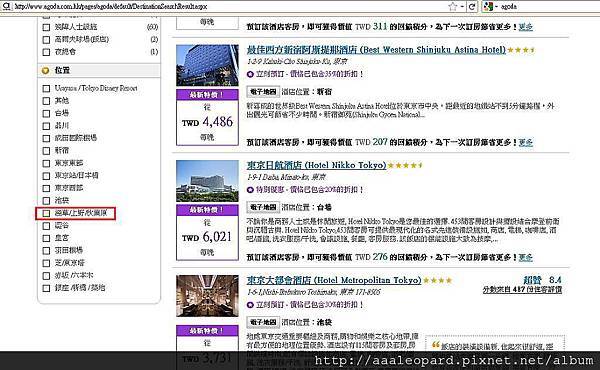Click the 最新特價 banner above TWD 4,486
The image size is (600, 370).
tap(207, 95)
